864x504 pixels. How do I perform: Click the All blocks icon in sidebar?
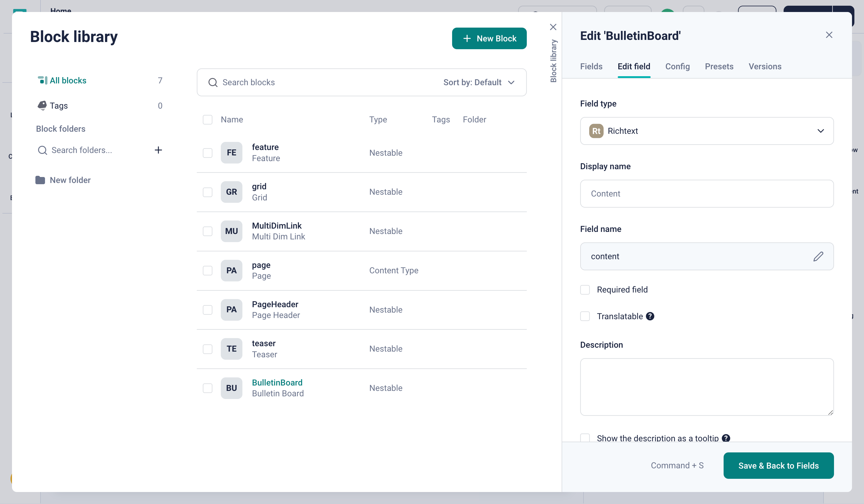tap(42, 80)
